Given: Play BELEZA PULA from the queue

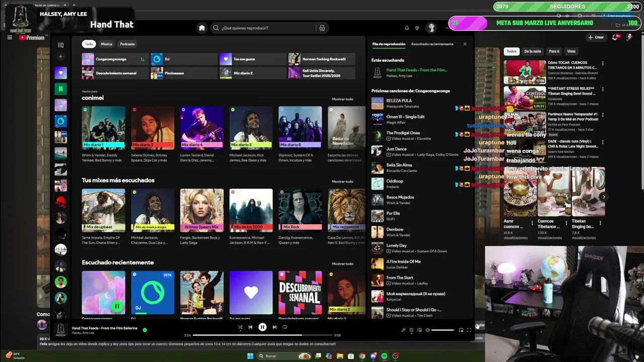Looking at the screenshot, I should tap(377, 103).
